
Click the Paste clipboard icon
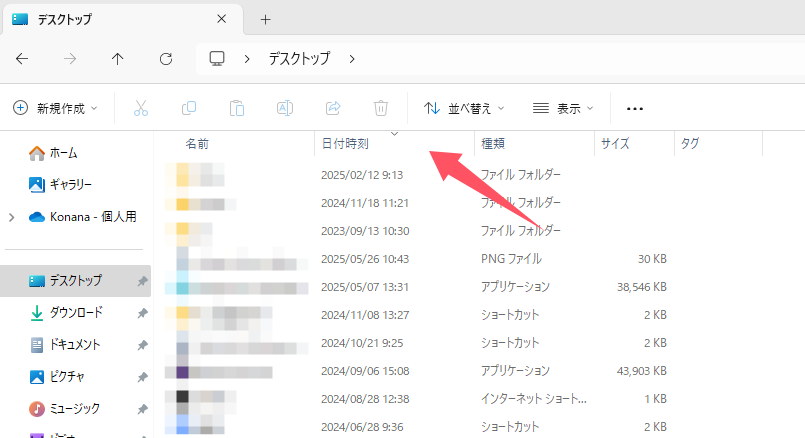click(x=237, y=108)
